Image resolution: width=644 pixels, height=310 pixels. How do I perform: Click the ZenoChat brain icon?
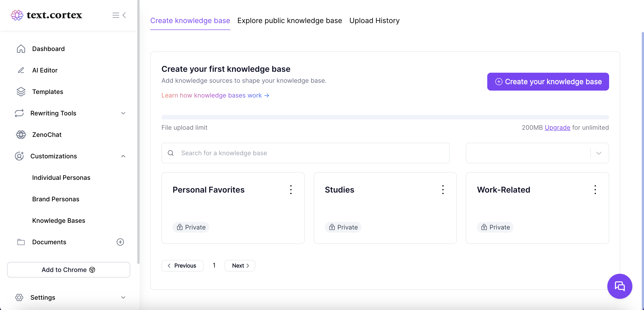tap(21, 135)
